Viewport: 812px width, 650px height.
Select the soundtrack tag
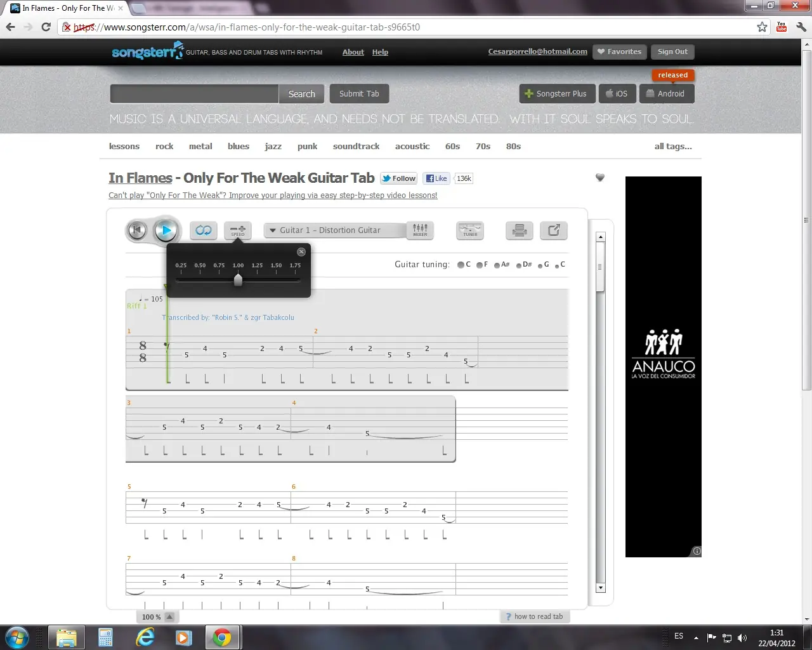coord(357,146)
